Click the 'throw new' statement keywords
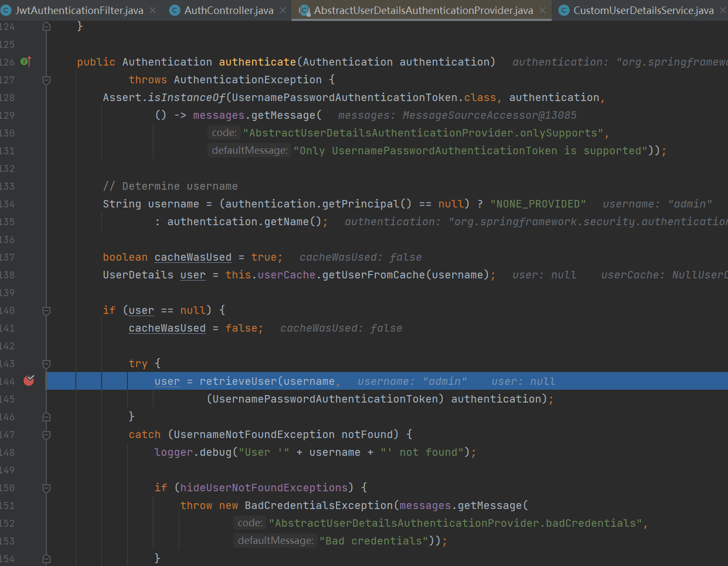The height and width of the screenshot is (566, 728). point(209,505)
